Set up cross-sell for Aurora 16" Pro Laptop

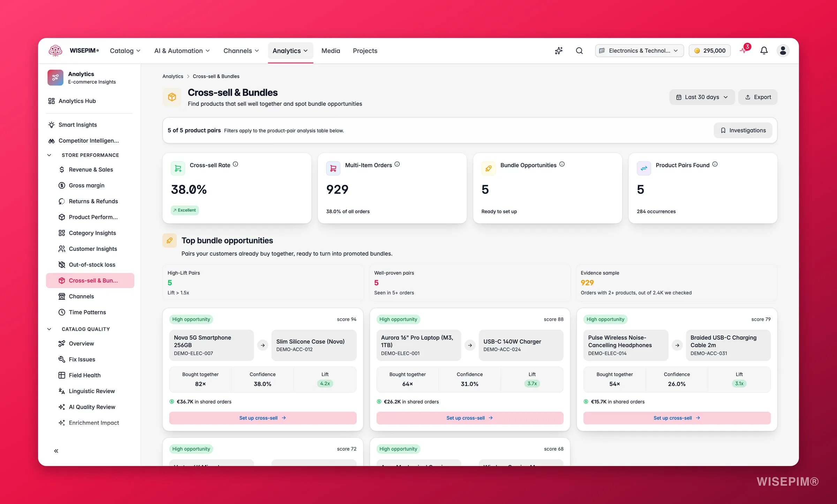coord(470,418)
